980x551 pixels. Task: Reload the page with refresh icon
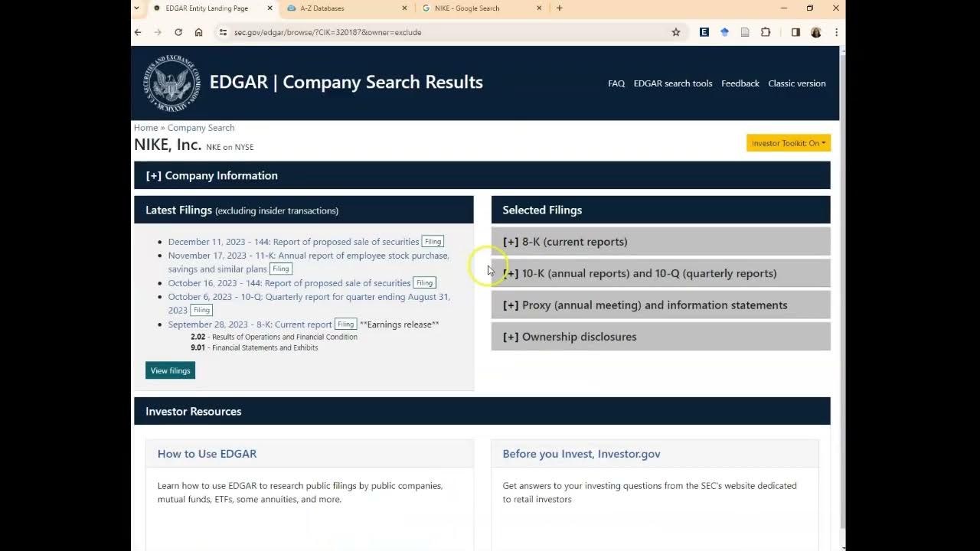(x=178, y=32)
